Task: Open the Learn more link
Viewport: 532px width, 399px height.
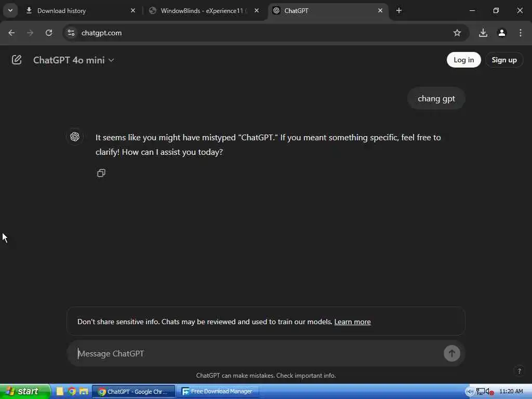Action: click(352, 322)
